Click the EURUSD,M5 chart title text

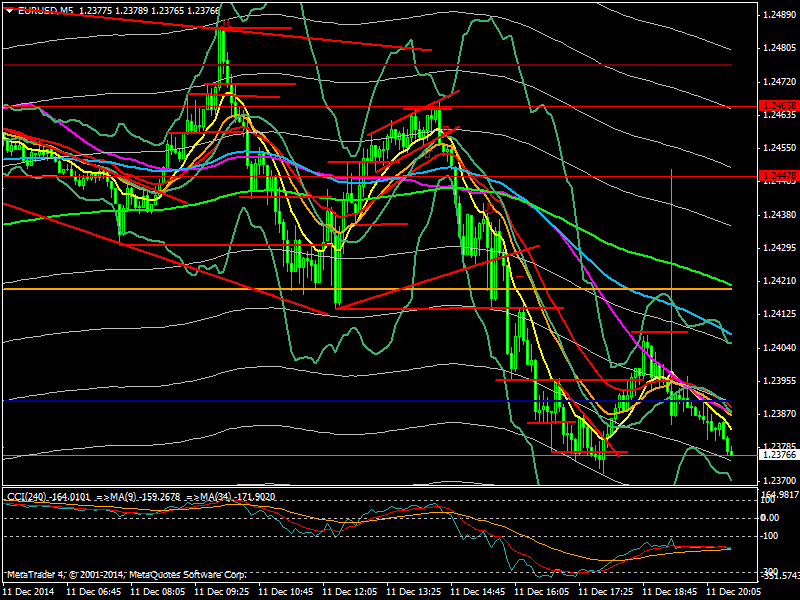pyautogui.click(x=45, y=10)
